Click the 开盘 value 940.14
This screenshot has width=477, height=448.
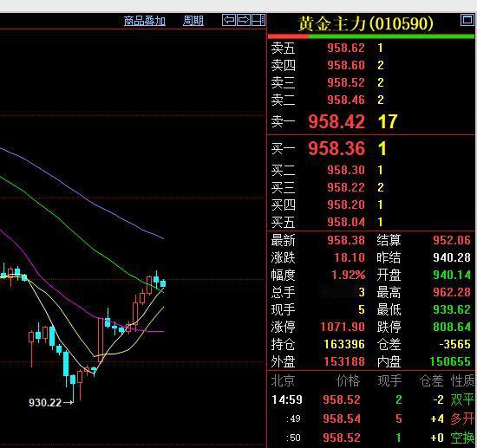pos(452,275)
